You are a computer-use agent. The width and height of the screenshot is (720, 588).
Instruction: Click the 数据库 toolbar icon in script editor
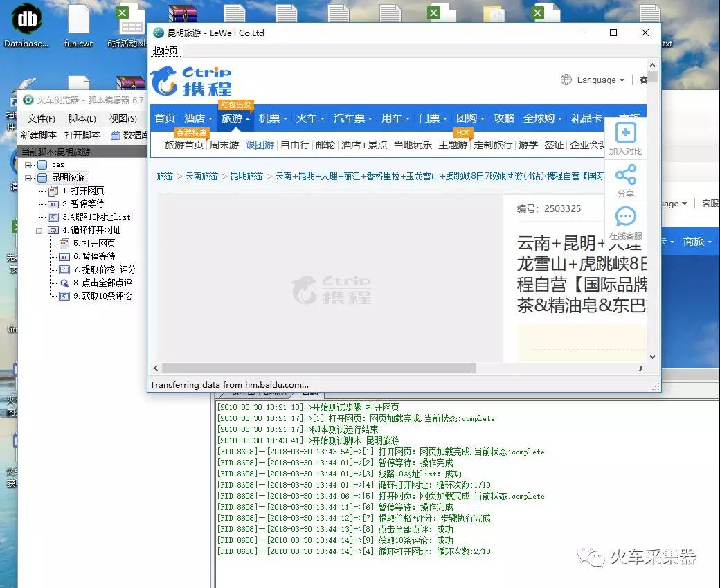click(x=116, y=136)
